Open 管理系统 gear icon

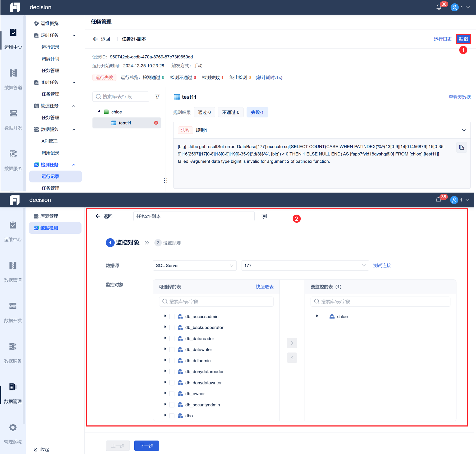pyautogui.click(x=13, y=427)
